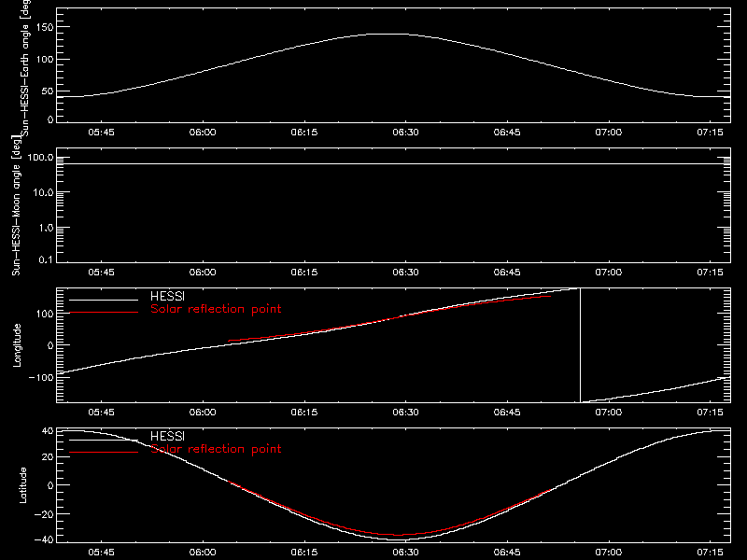The height and width of the screenshot is (560, 747).
Task: Click 06:45 time label under Latitude plot
Action: tap(507, 552)
